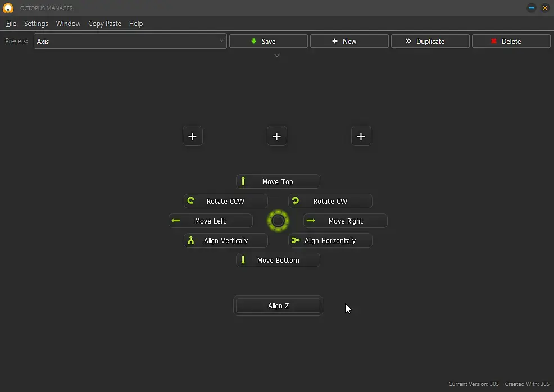Click the Current Version: 305 text
Image resolution: width=554 pixels, height=392 pixels.
[x=474, y=384]
